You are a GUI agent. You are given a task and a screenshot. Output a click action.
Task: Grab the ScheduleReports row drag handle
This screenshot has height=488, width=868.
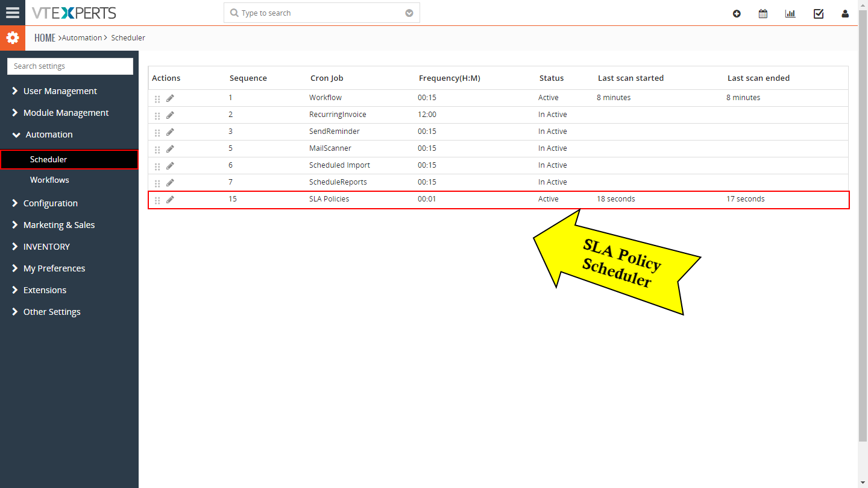[x=157, y=183]
